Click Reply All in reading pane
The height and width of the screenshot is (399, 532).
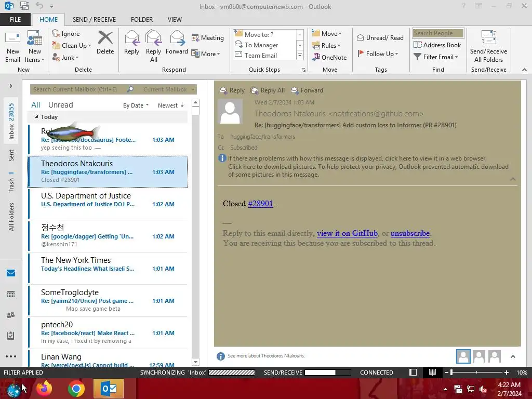coord(268,90)
